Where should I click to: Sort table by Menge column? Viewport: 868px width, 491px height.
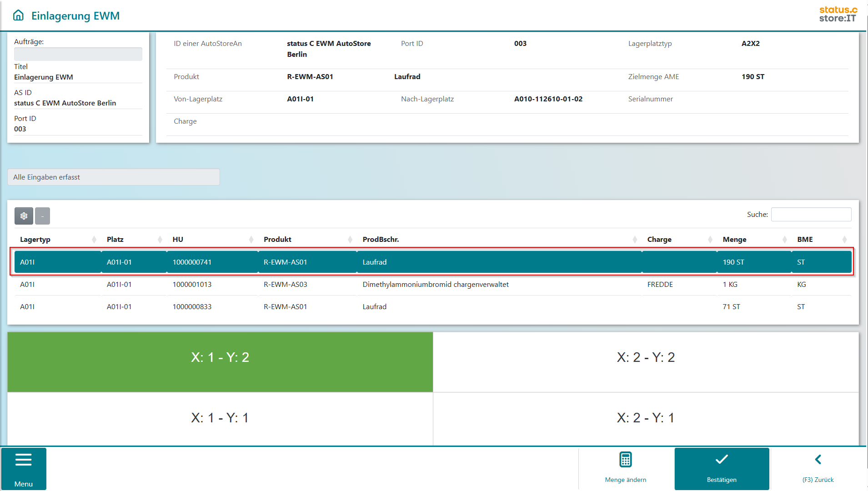(x=734, y=240)
